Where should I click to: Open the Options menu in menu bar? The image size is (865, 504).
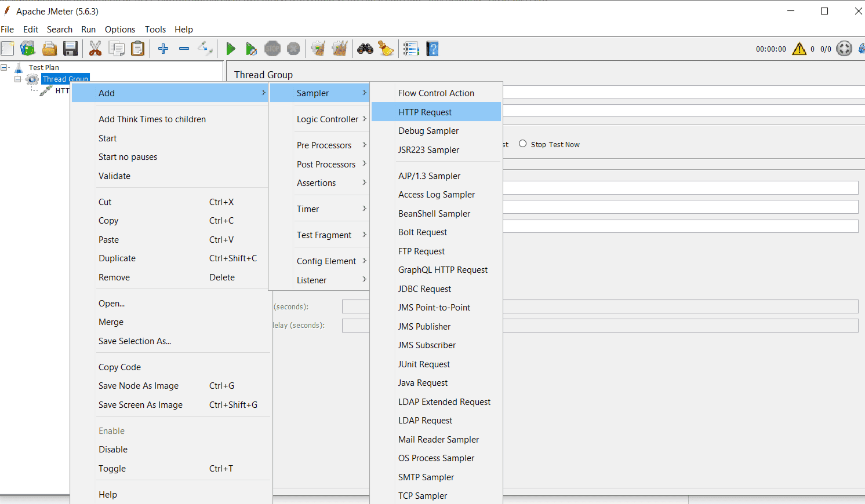[x=119, y=30]
